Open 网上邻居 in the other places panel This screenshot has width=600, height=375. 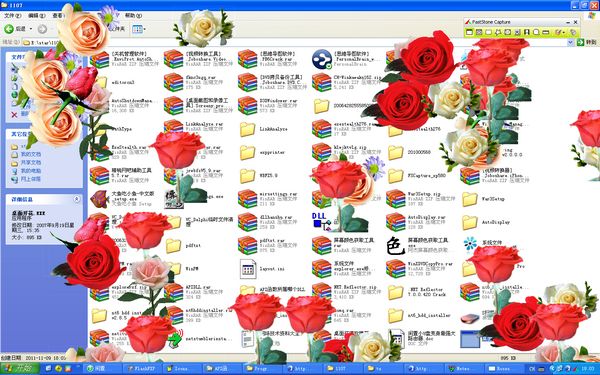point(31,179)
